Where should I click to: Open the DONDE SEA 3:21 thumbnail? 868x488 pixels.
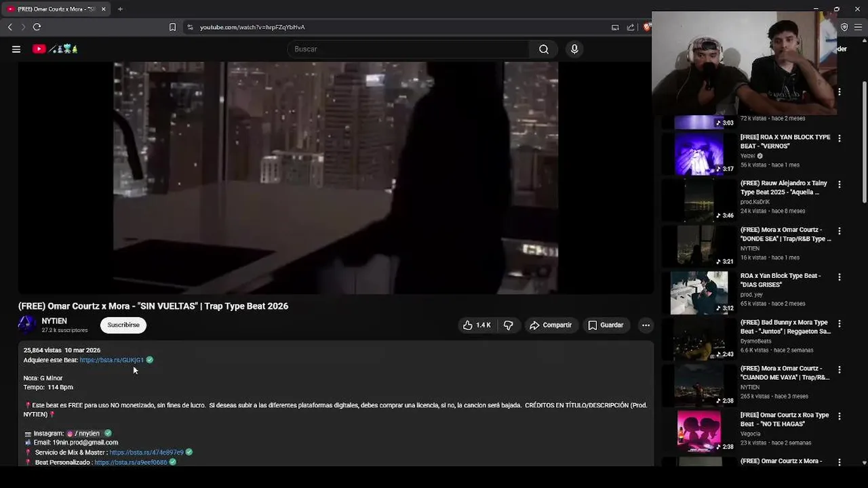(699, 247)
